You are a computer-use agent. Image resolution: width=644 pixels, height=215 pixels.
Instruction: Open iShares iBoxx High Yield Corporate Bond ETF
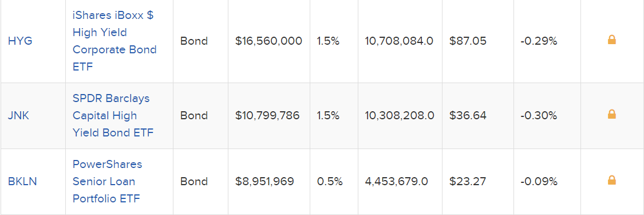tap(114, 41)
